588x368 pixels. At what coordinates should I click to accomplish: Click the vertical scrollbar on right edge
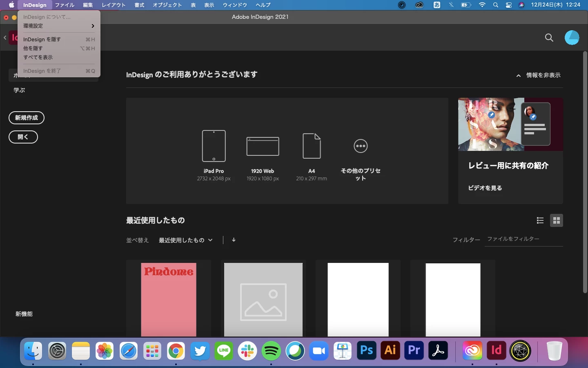coord(585,172)
